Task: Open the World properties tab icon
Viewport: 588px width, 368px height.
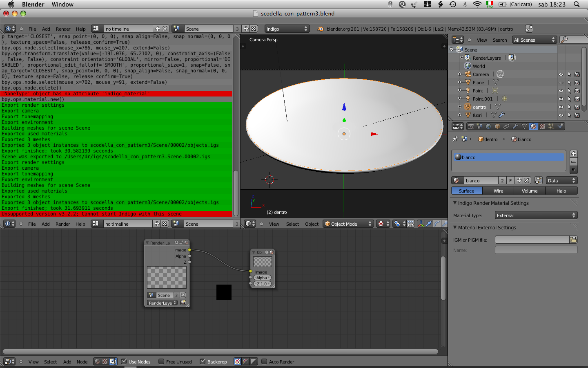Action: (488, 126)
